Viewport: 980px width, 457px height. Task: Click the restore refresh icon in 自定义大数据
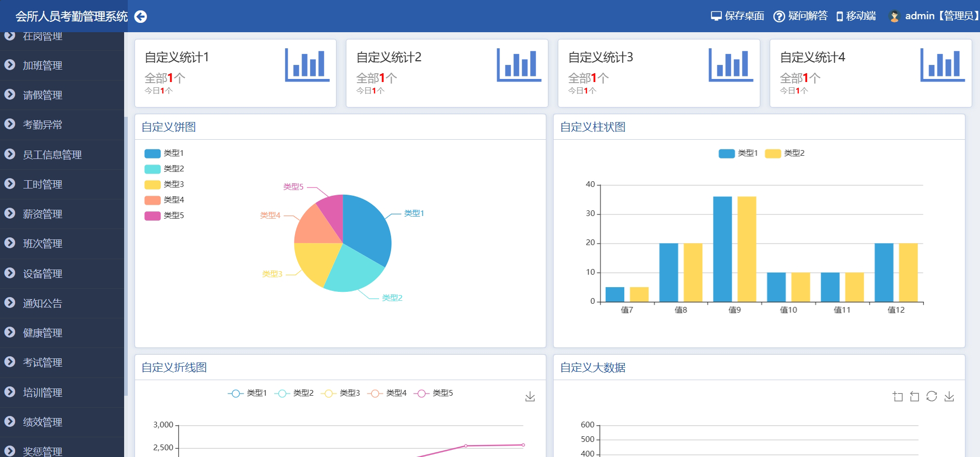tap(932, 397)
